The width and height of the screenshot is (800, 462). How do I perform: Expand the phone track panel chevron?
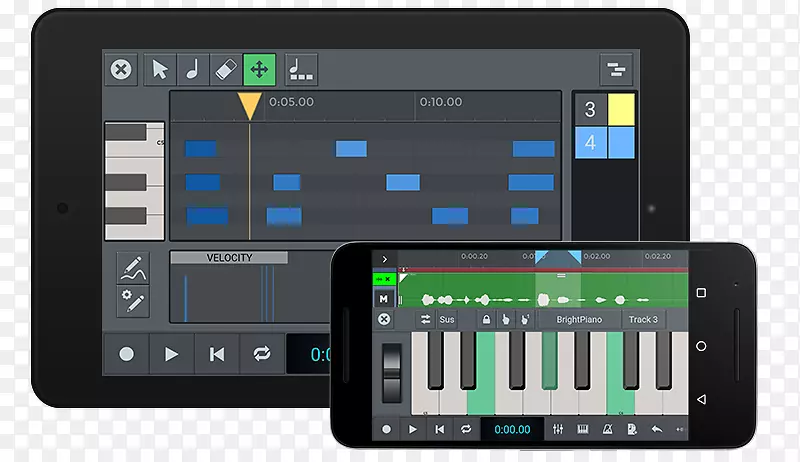click(385, 259)
